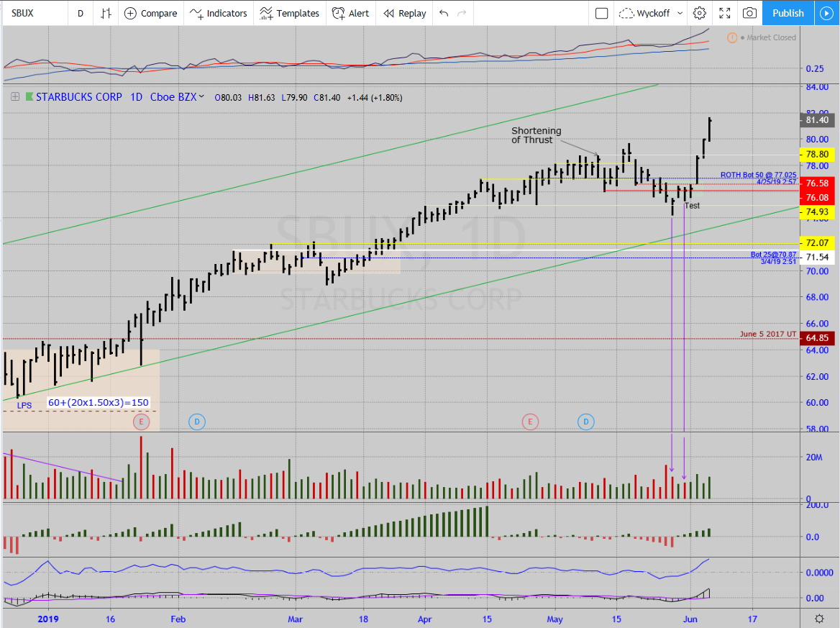Click the market closed status indicator
The height and width of the screenshot is (628, 840).
click(x=766, y=37)
